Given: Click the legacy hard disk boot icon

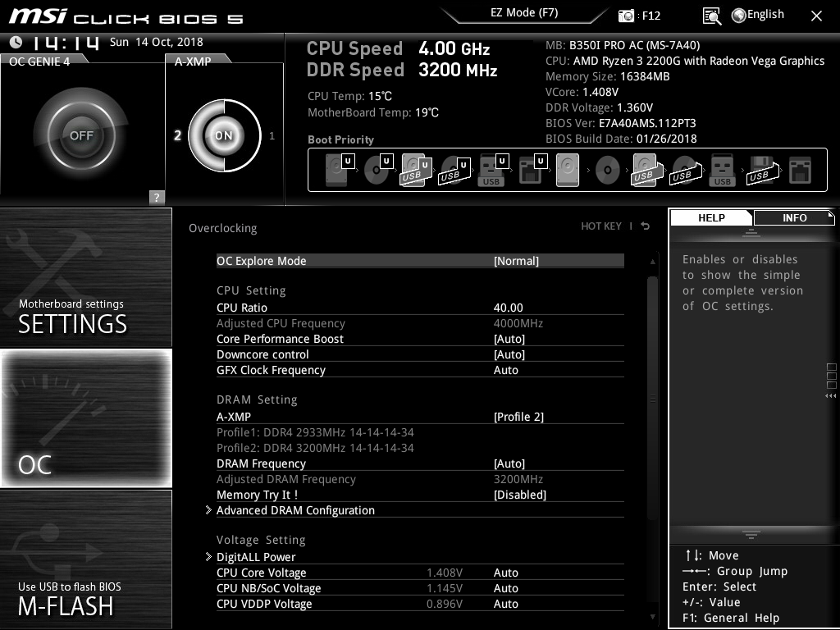Looking at the screenshot, I should (568, 170).
